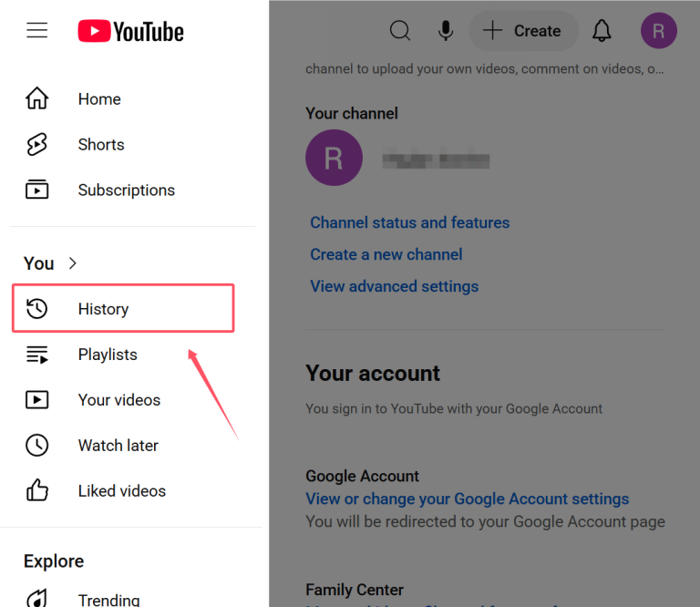Open the purple R account avatar in the header
The image size is (700, 607).
point(658,31)
